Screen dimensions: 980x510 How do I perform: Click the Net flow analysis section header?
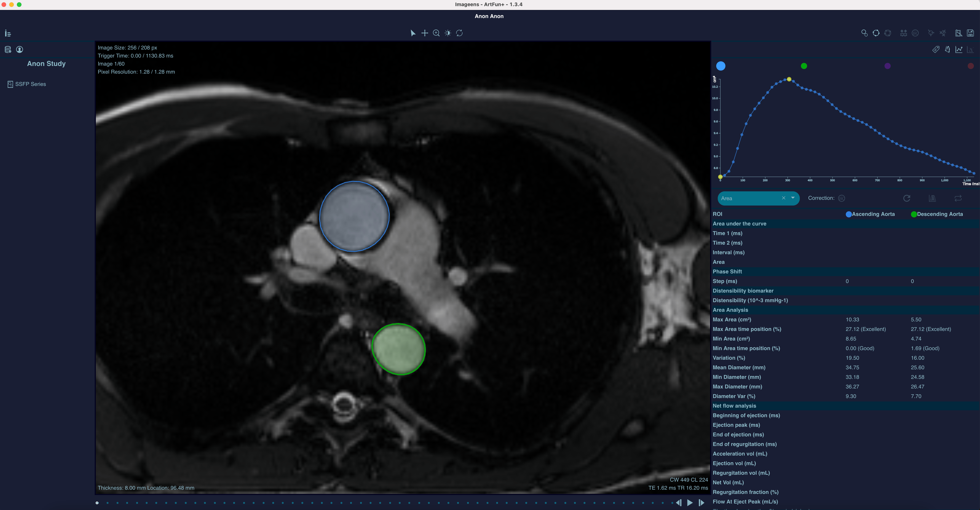click(845, 406)
